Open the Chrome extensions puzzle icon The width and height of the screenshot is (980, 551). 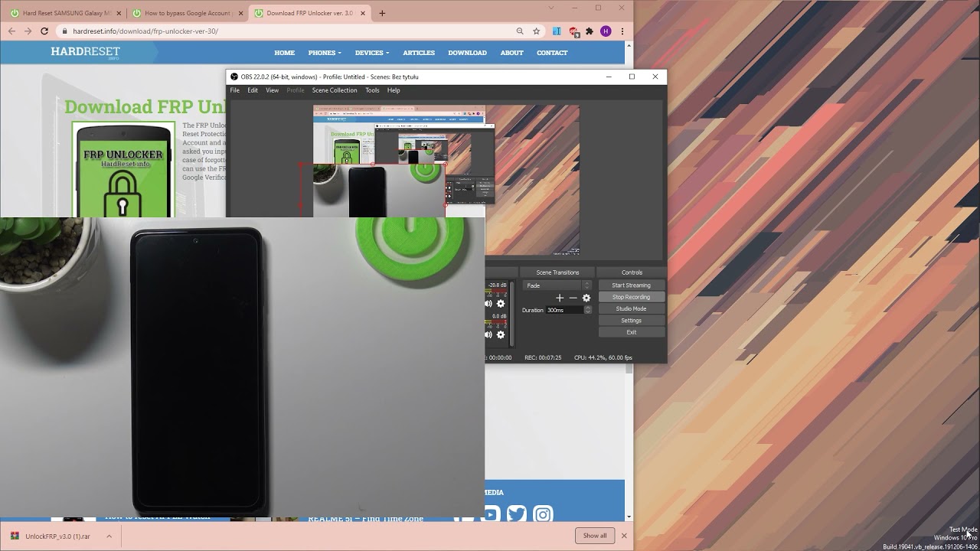point(590,31)
